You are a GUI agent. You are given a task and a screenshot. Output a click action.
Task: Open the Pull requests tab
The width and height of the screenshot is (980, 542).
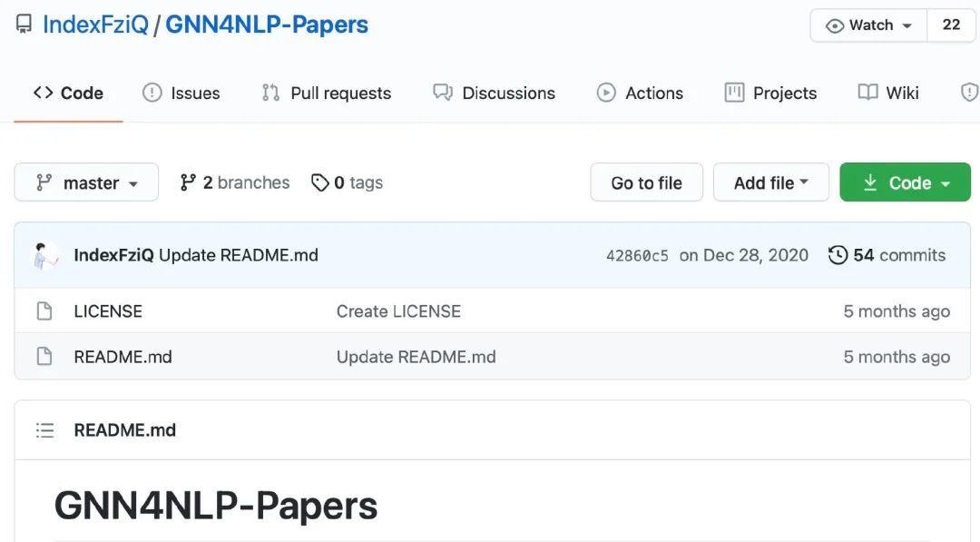point(327,94)
